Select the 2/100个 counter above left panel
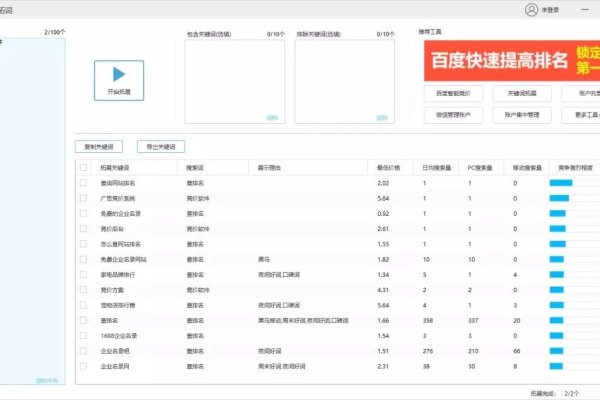The width and height of the screenshot is (600, 400). pyautogui.click(x=55, y=32)
